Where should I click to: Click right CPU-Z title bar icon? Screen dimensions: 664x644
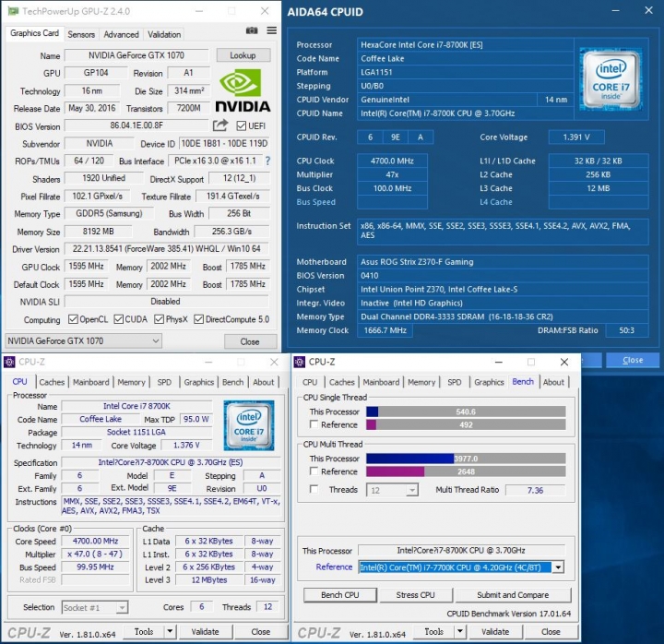[x=300, y=362]
